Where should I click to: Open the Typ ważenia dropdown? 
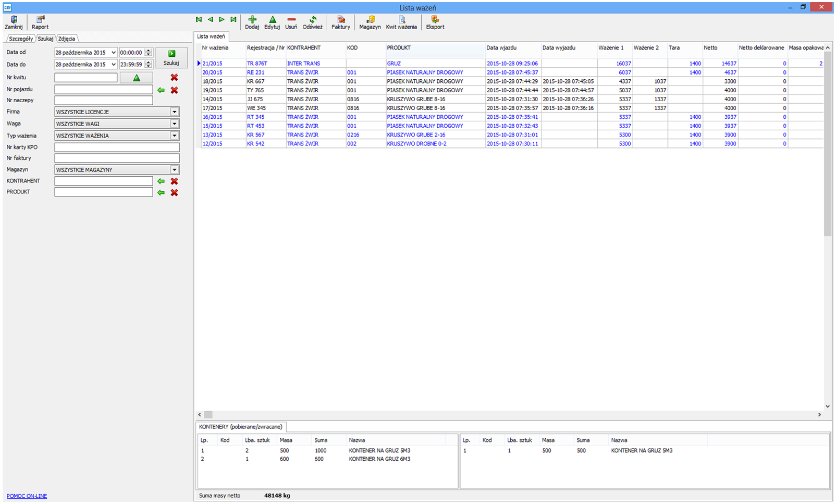tap(175, 136)
